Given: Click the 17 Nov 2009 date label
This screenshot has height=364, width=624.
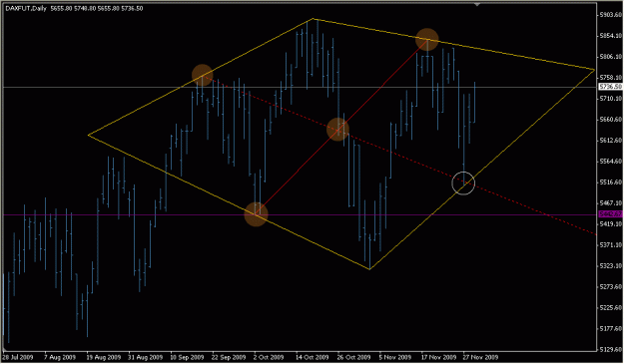Looking at the screenshot, I should [x=438, y=357].
